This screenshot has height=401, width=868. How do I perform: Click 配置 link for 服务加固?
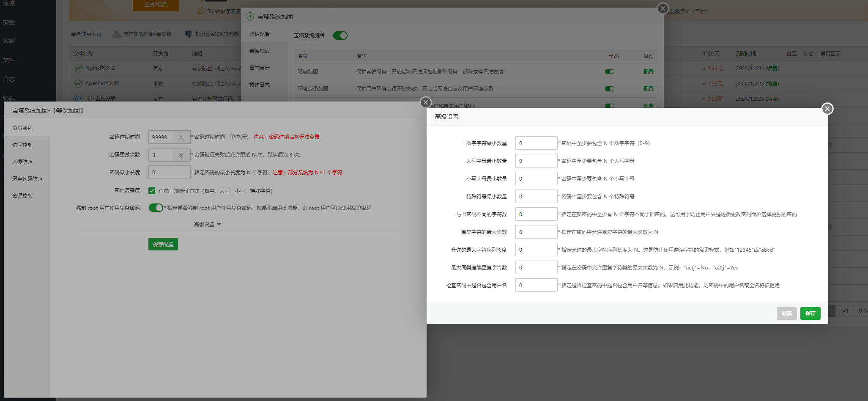tap(648, 72)
